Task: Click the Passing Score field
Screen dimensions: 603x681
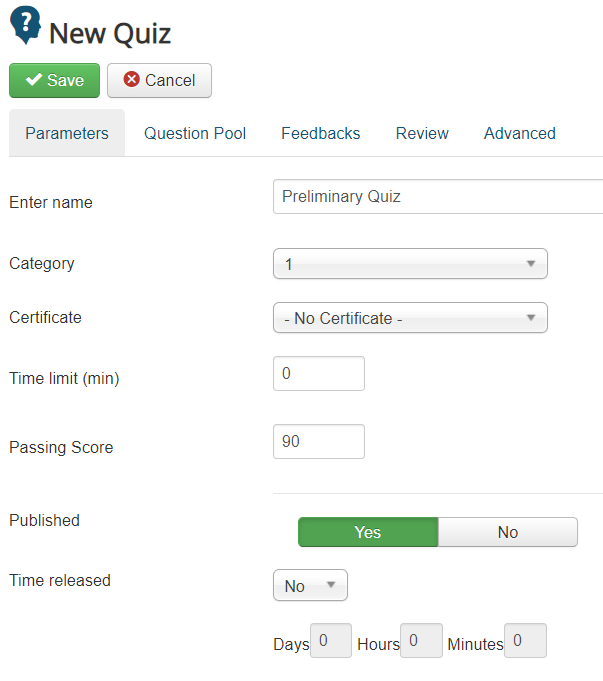Action: [318, 442]
